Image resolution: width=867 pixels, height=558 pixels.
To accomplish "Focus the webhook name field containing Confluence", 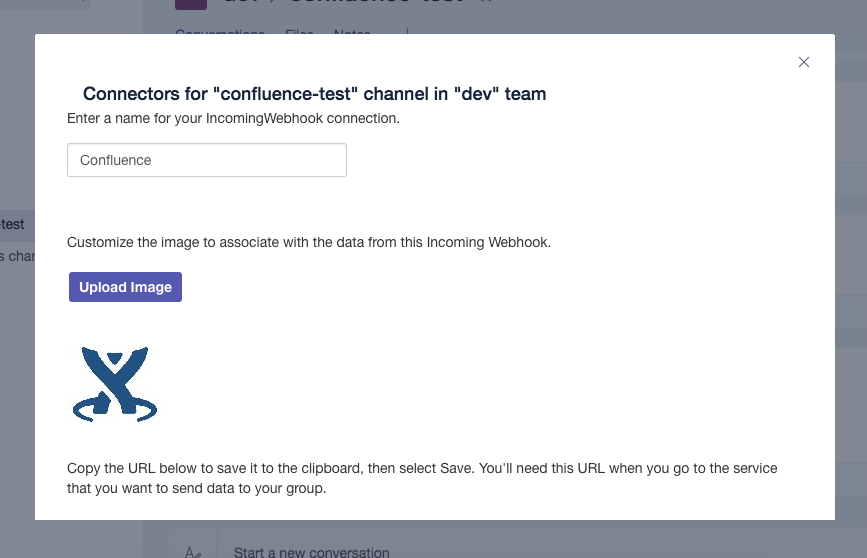I will pos(207,160).
